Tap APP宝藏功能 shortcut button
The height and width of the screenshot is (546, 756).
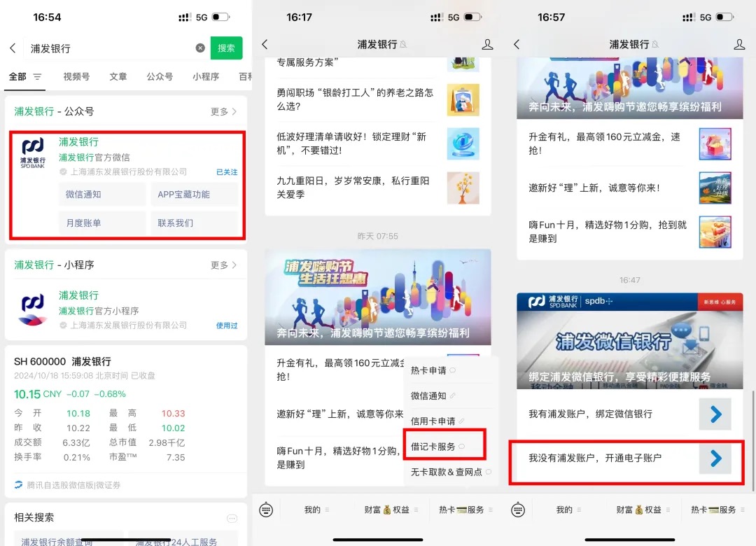coord(195,195)
